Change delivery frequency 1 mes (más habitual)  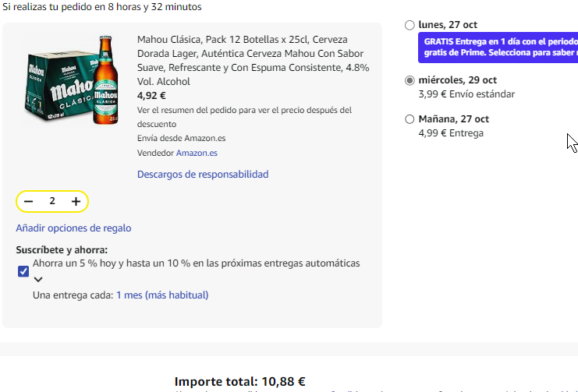tap(162, 295)
